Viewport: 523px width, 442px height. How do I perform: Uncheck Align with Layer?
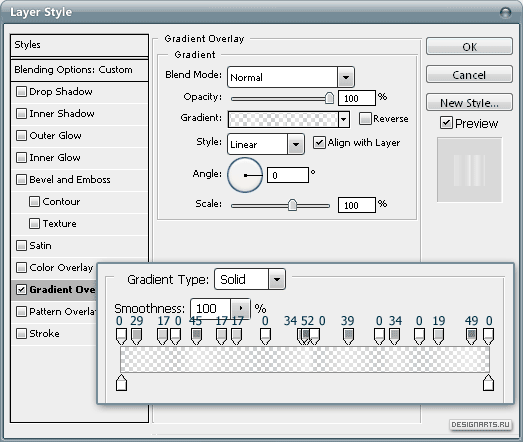(319, 142)
